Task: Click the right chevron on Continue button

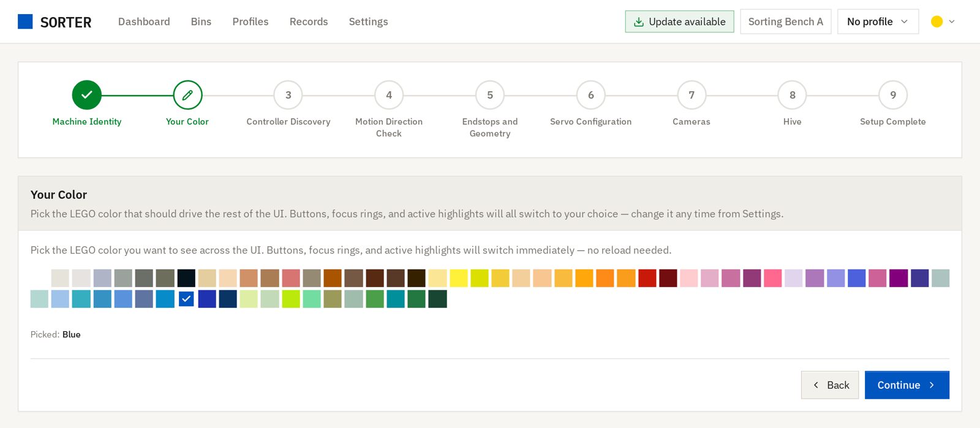Action: point(932,385)
